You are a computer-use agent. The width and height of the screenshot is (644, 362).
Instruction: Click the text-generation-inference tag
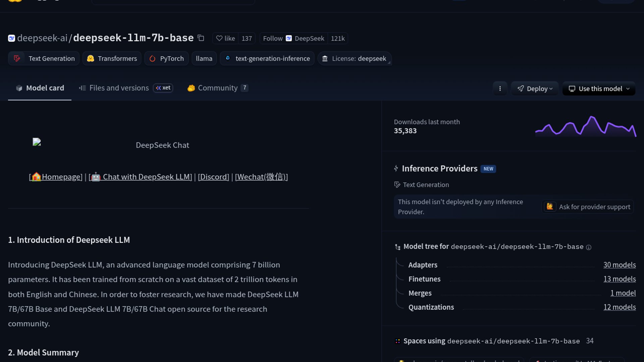click(267, 58)
